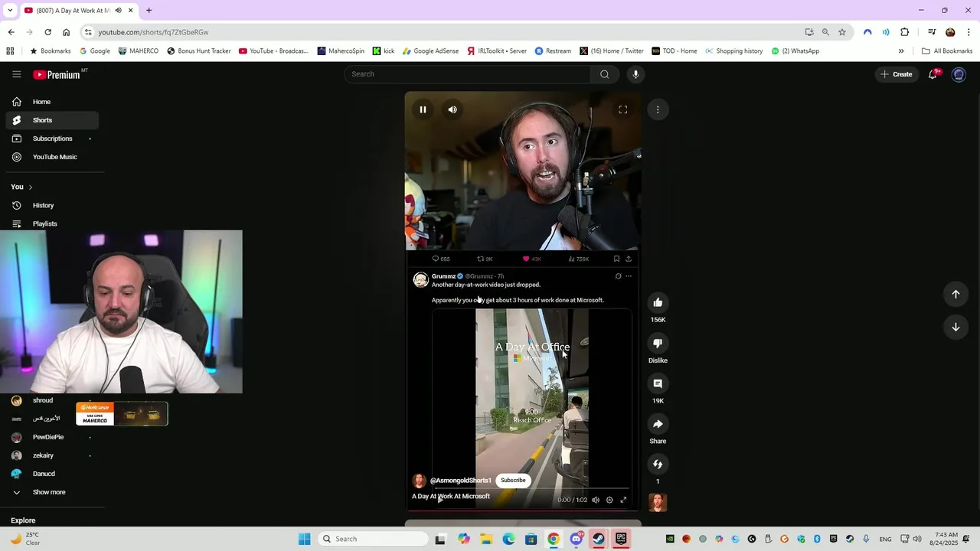
Task: Open the Chrome media control button
Action: click(932, 32)
